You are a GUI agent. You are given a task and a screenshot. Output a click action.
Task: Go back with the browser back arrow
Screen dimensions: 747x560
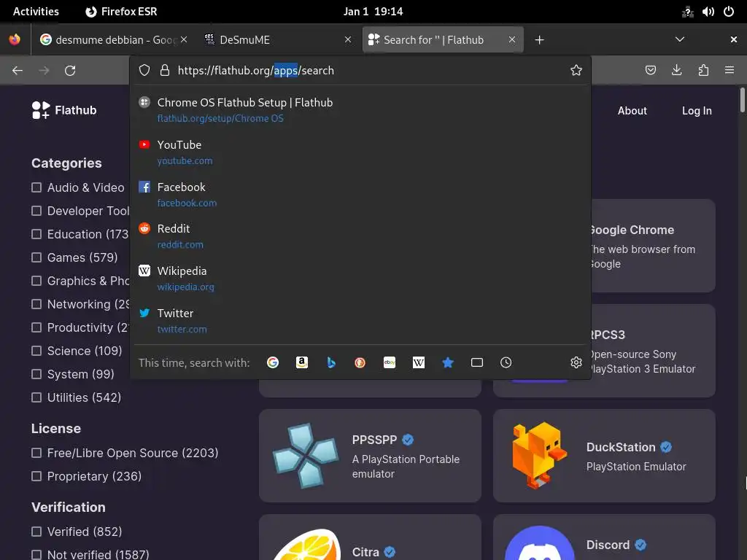18,71
